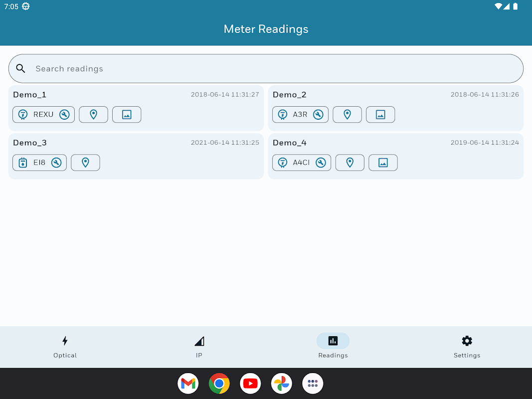Open the image attachment for Demo_2

pyautogui.click(x=380, y=114)
